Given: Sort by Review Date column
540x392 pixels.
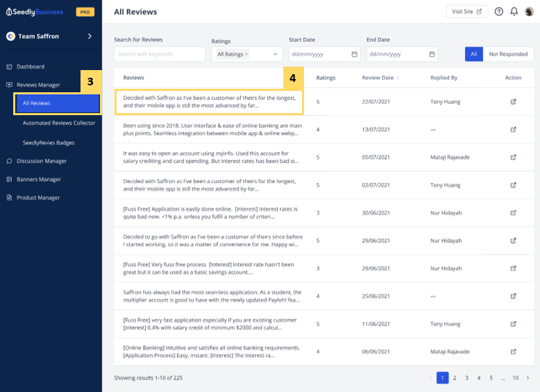Looking at the screenshot, I should (398, 78).
